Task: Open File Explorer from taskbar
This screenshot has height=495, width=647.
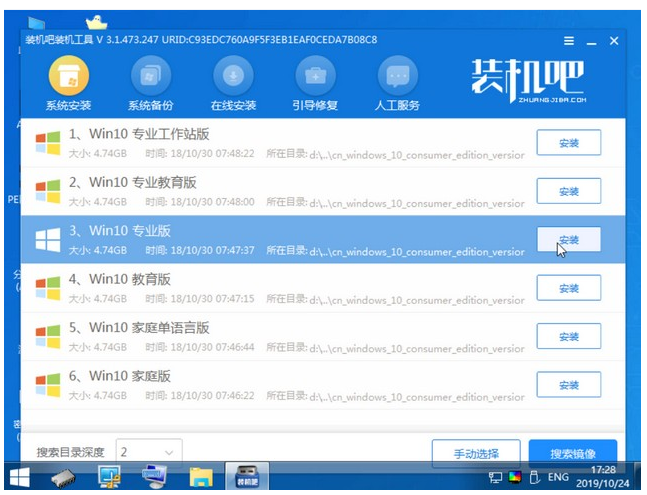Action: (x=202, y=477)
